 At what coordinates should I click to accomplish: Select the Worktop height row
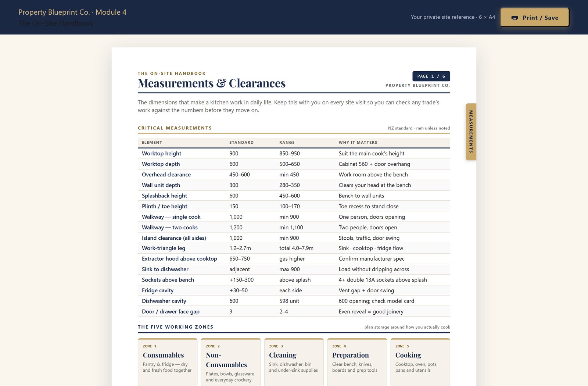coord(294,153)
